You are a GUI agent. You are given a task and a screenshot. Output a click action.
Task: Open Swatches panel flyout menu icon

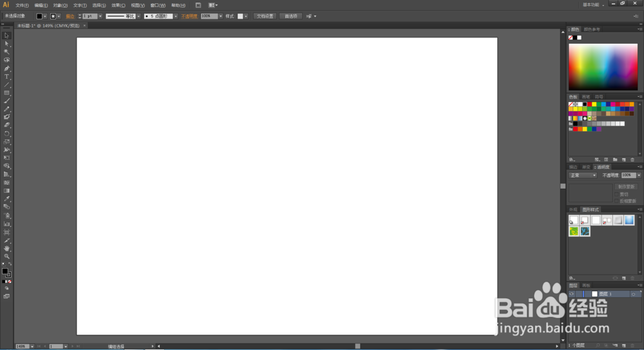click(x=639, y=97)
